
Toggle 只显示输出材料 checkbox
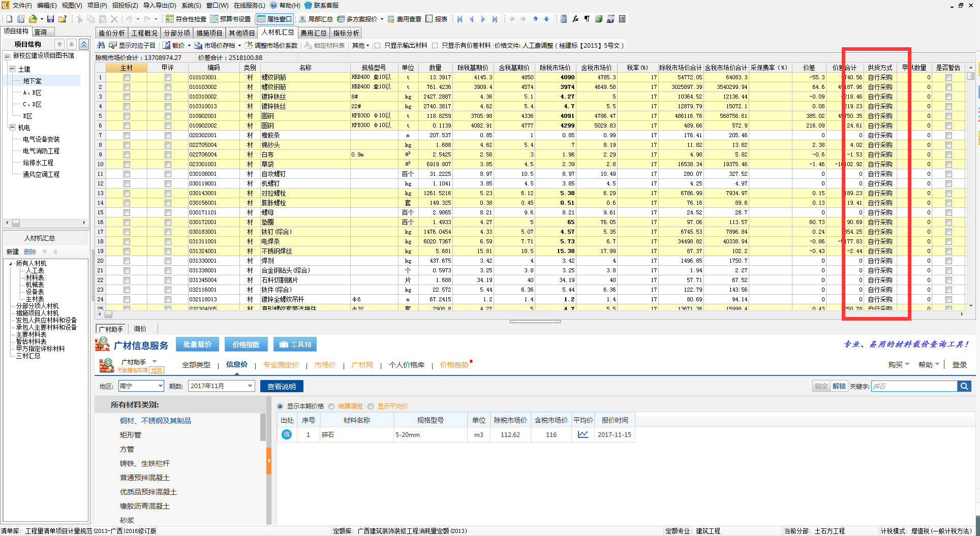point(378,45)
